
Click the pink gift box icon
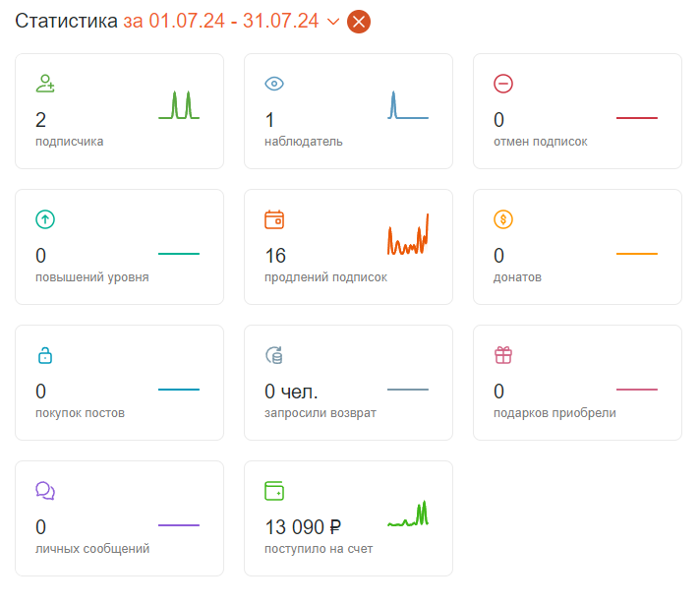(x=503, y=355)
